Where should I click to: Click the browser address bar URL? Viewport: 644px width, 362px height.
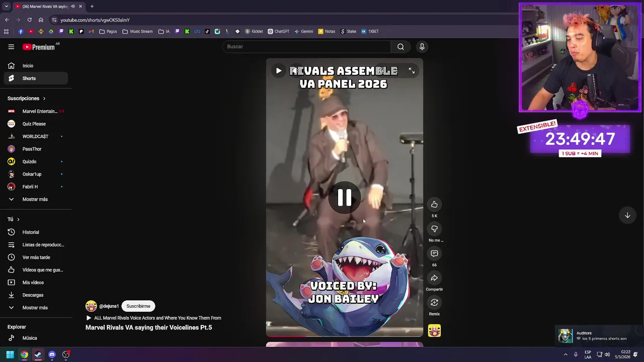pos(95,20)
